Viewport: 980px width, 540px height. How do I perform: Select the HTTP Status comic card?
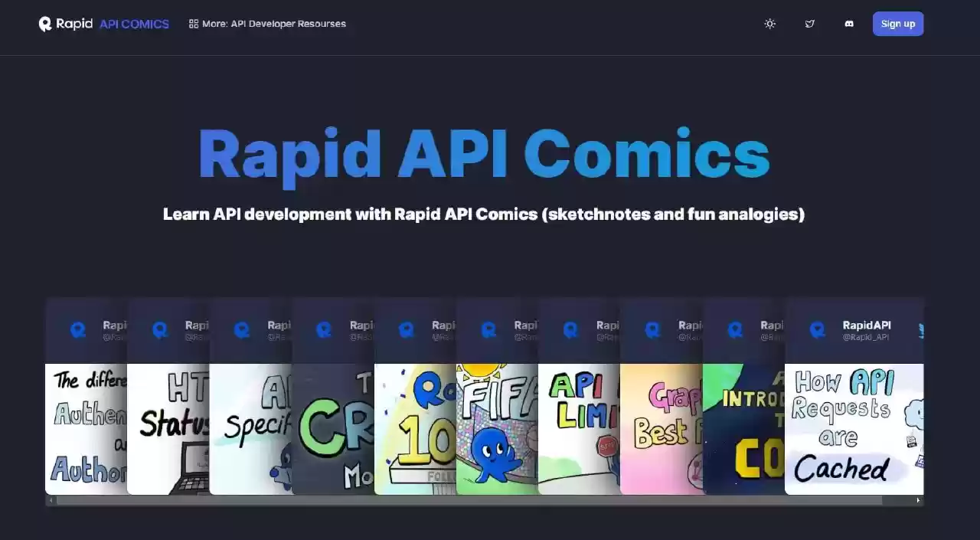click(x=168, y=427)
